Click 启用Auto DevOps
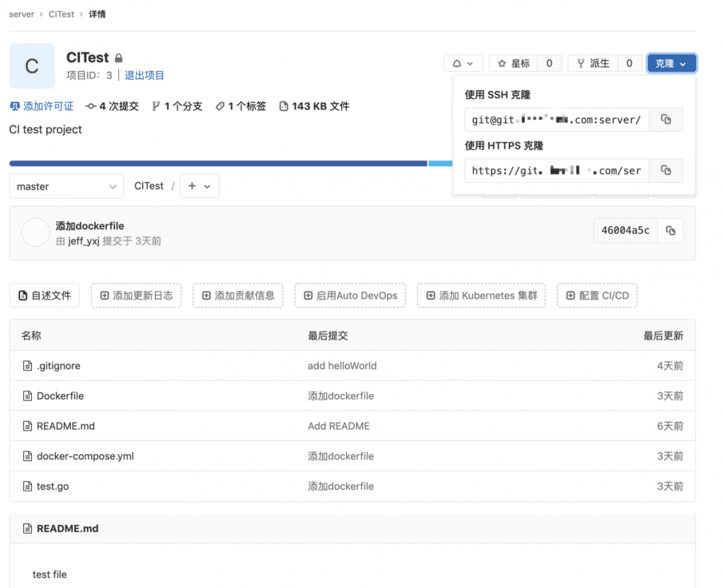 click(x=350, y=295)
